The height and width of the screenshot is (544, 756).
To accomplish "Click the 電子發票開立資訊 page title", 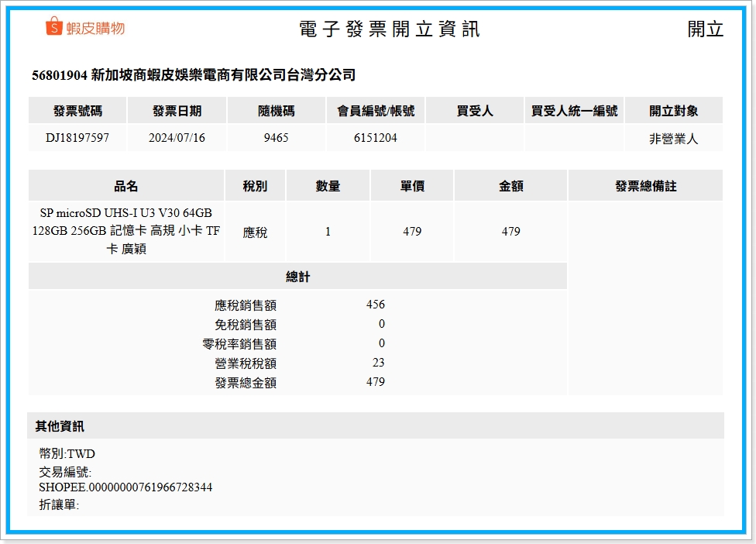I will pos(389,29).
